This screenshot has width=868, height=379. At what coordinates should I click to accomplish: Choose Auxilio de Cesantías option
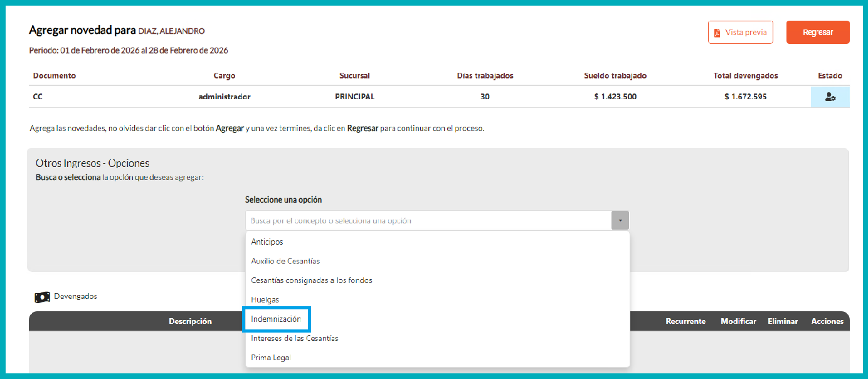coord(285,261)
